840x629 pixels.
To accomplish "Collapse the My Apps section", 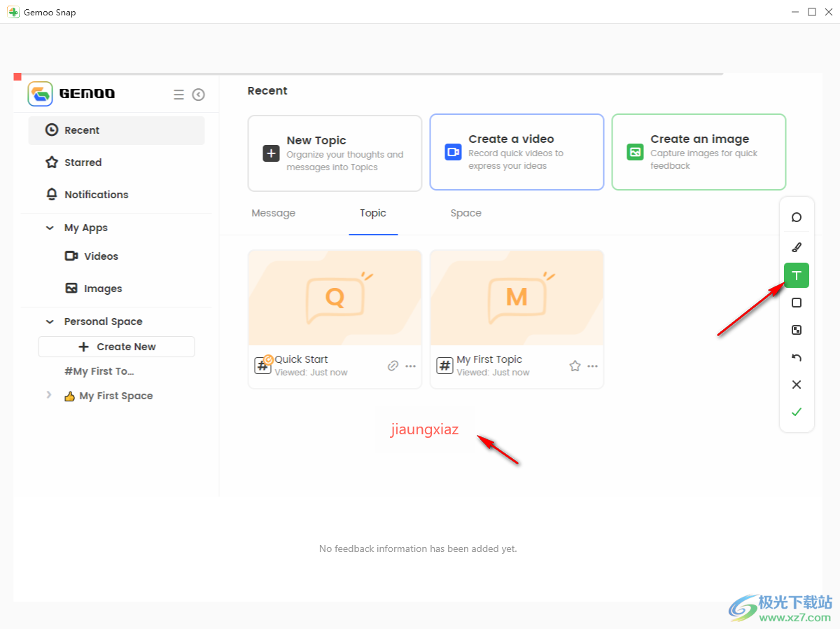I will [x=50, y=228].
